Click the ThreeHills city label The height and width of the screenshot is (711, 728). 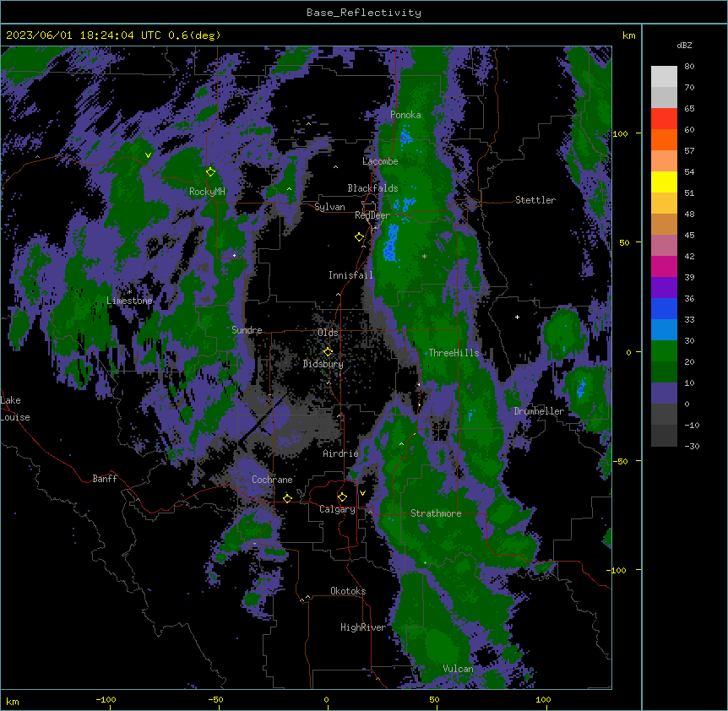[x=454, y=353]
